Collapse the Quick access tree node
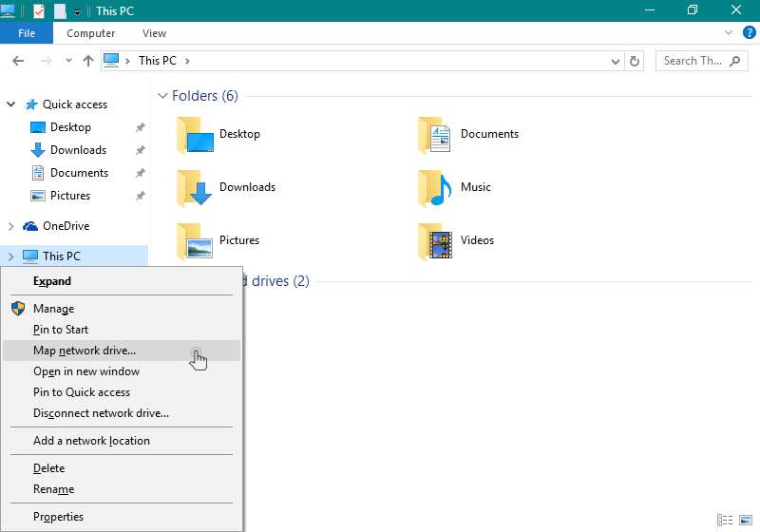 10,104
